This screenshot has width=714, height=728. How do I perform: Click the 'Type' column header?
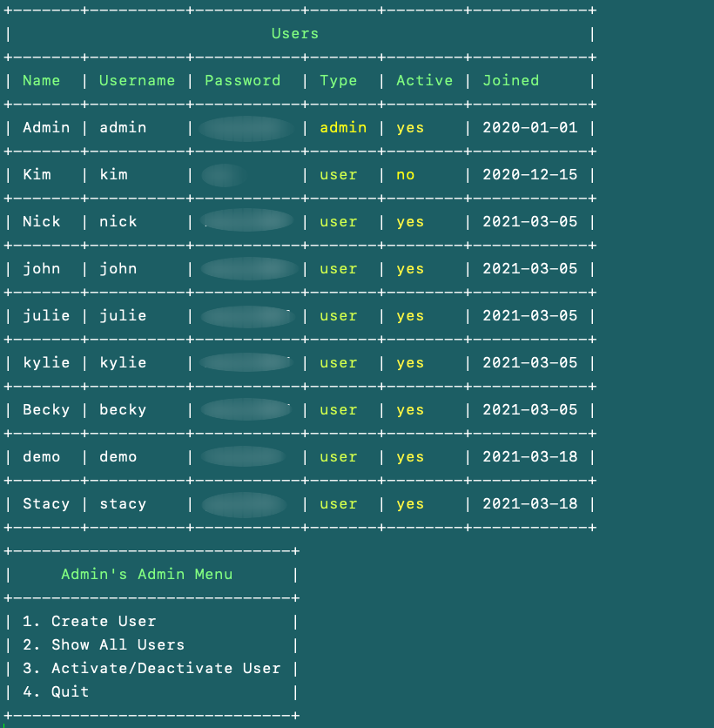(339, 81)
